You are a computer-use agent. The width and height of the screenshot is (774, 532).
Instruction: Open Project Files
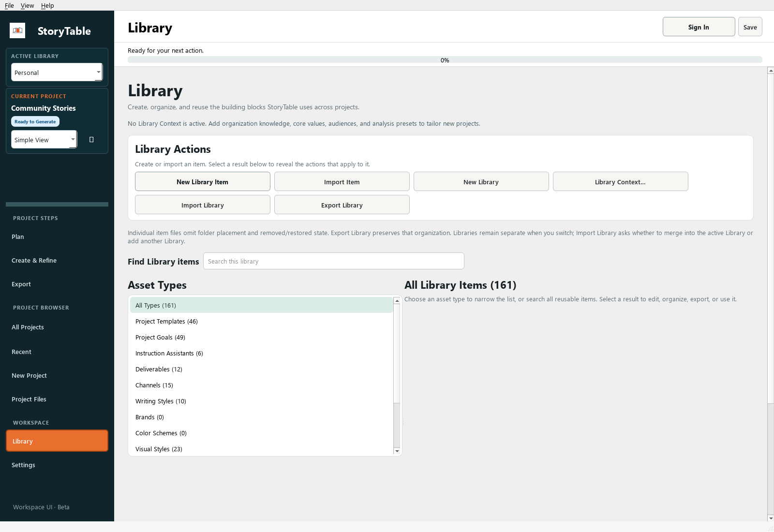tap(57, 399)
